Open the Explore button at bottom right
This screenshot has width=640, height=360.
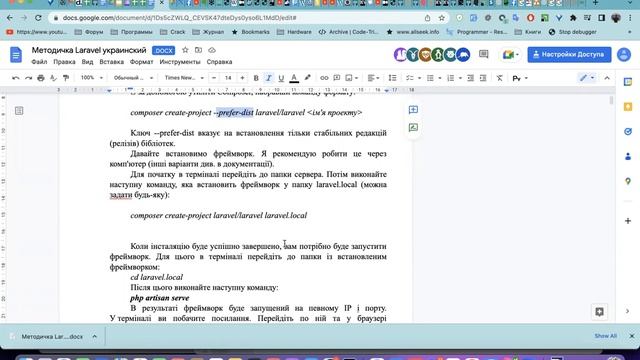coord(599,312)
